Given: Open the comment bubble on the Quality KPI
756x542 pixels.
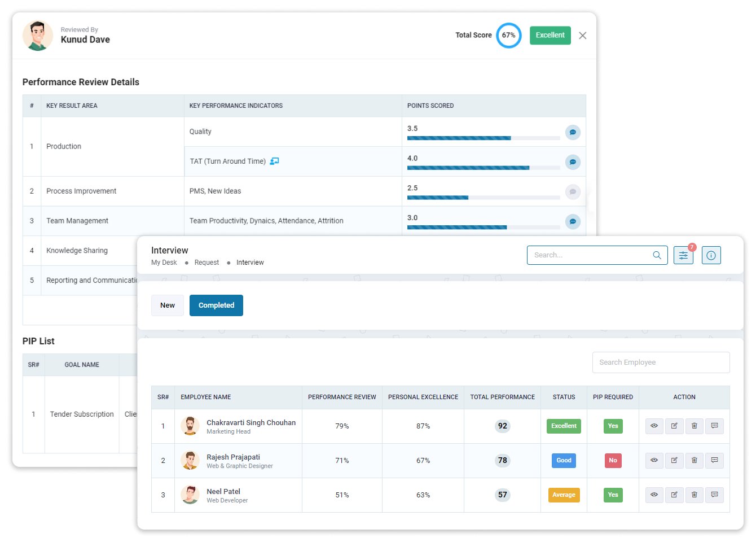Looking at the screenshot, I should (573, 132).
